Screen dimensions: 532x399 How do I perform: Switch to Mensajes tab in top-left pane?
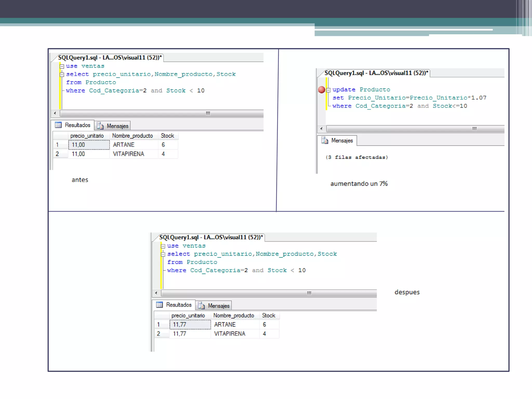coord(117,126)
